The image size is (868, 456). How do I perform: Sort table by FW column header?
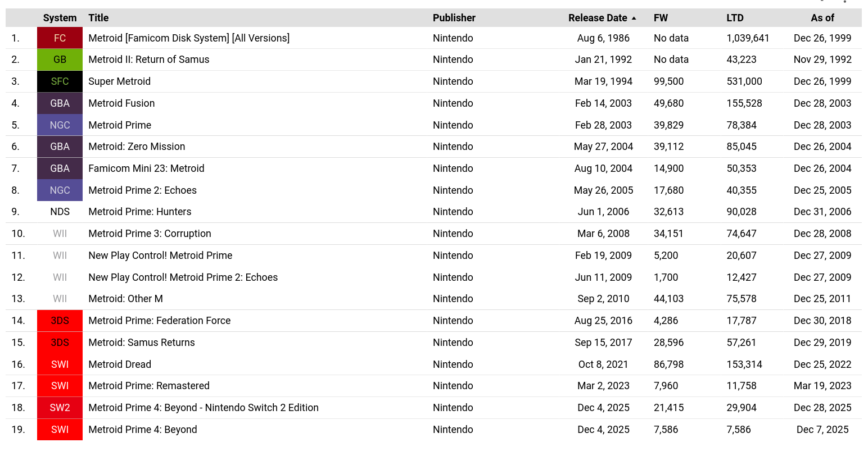tap(661, 18)
